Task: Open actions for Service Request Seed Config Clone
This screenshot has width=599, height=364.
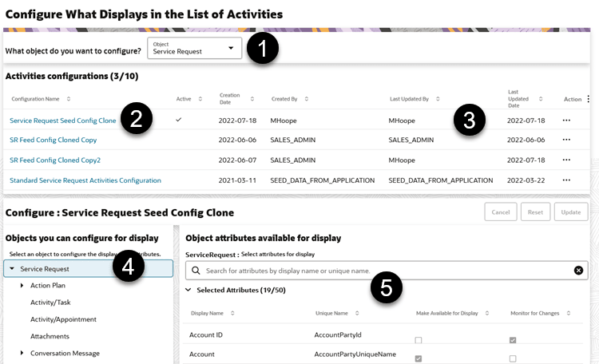Action: pos(567,121)
